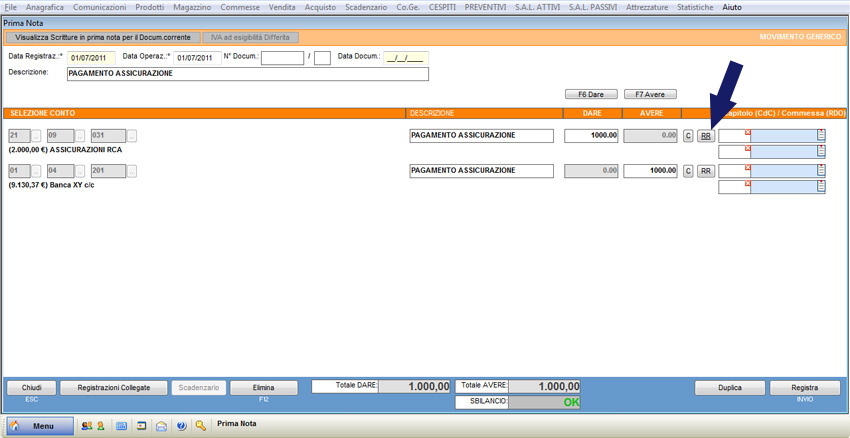Click the RR button on ASSICURAZIONI RCA row
Viewport: 850px width, 438px height.
pyautogui.click(x=706, y=136)
